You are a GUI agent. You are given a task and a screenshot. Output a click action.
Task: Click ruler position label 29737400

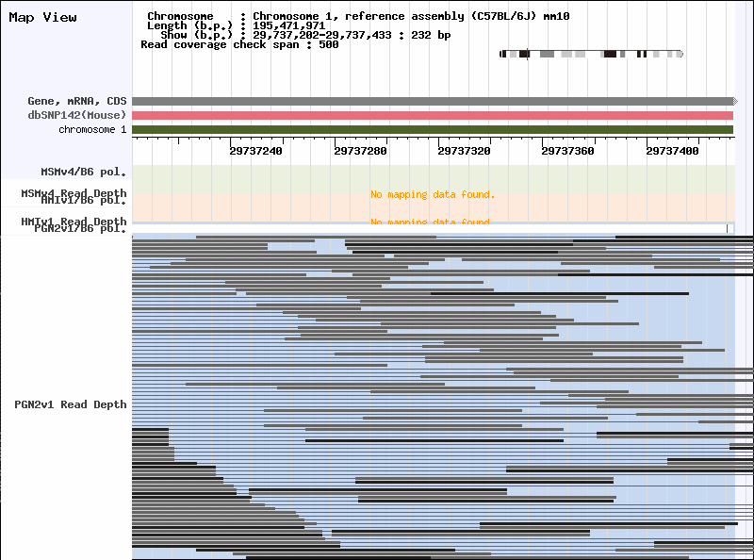coord(672,151)
